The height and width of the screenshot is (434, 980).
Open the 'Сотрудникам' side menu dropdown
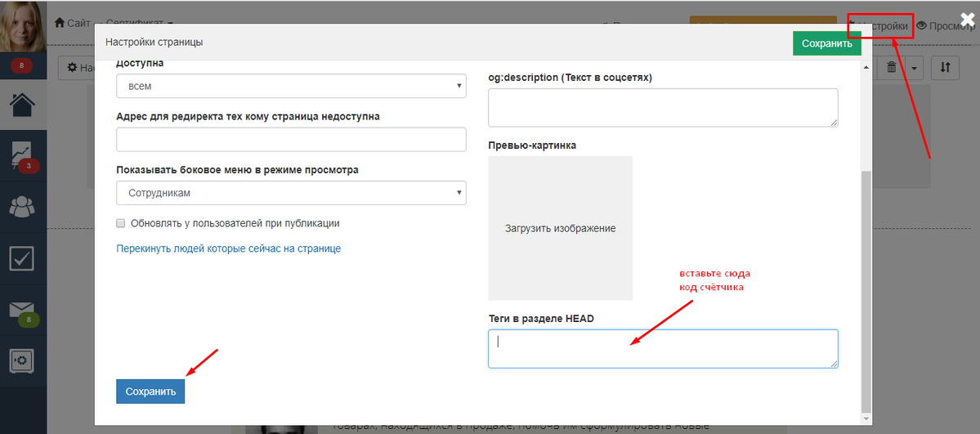(291, 193)
